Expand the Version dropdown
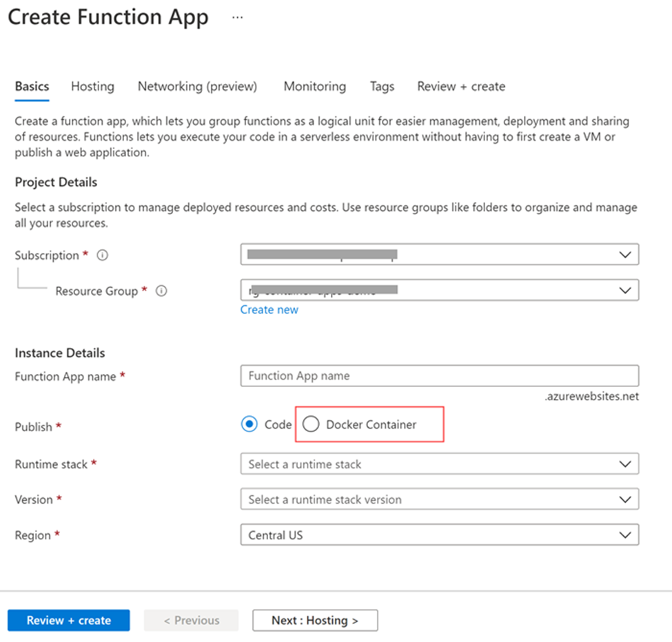Screen dimensions: 672x642 (439, 499)
